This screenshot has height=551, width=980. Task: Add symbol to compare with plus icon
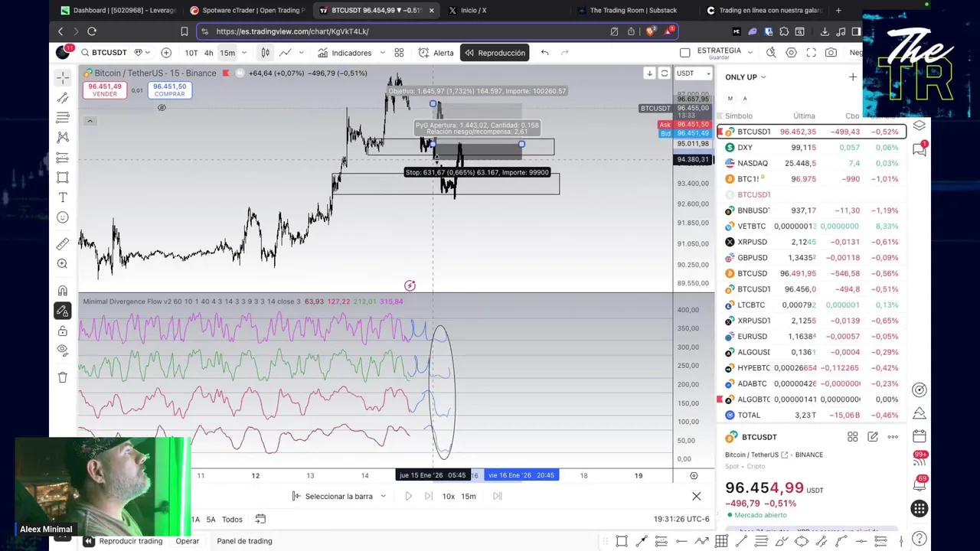(166, 53)
